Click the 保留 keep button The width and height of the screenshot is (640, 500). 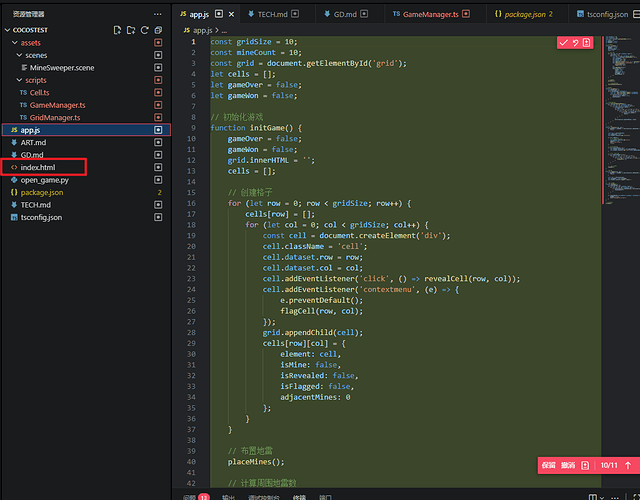click(x=549, y=465)
